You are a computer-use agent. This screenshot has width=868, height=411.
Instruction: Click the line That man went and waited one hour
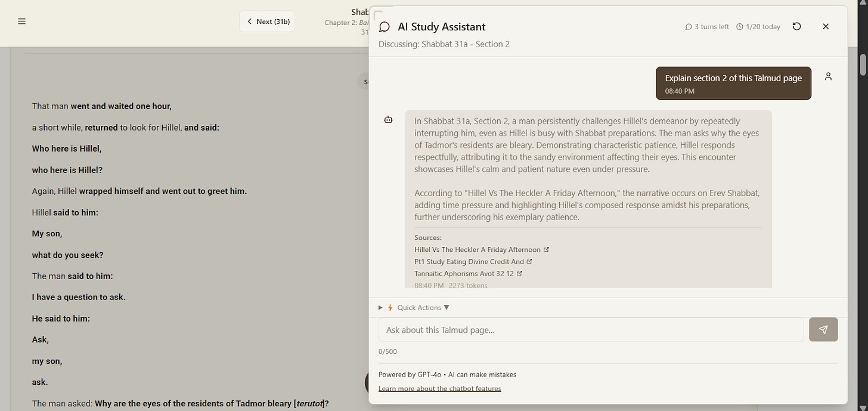pos(102,106)
